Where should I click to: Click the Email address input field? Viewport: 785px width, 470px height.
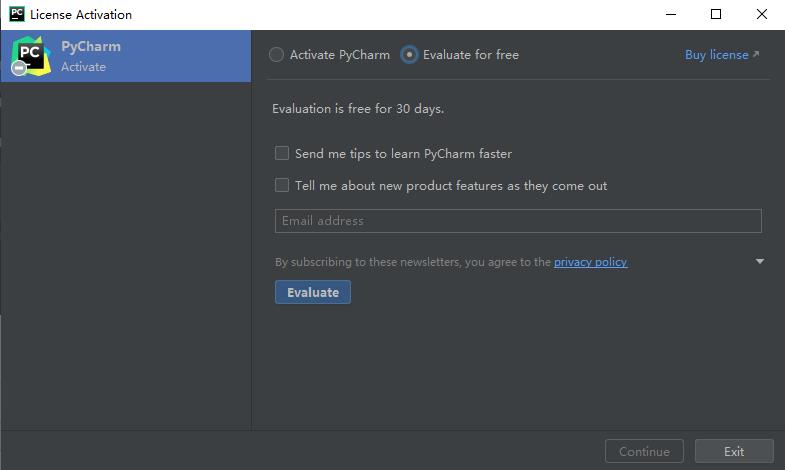pyautogui.click(x=518, y=221)
